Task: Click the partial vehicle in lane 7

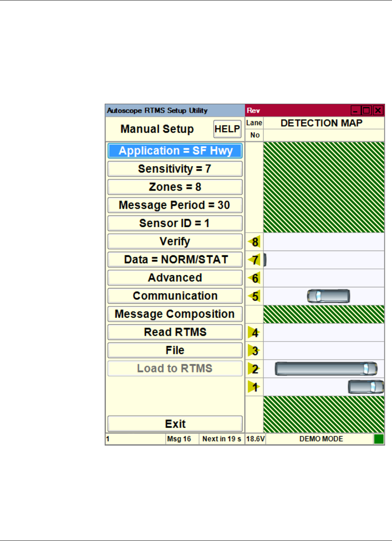Action: [265, 260]
